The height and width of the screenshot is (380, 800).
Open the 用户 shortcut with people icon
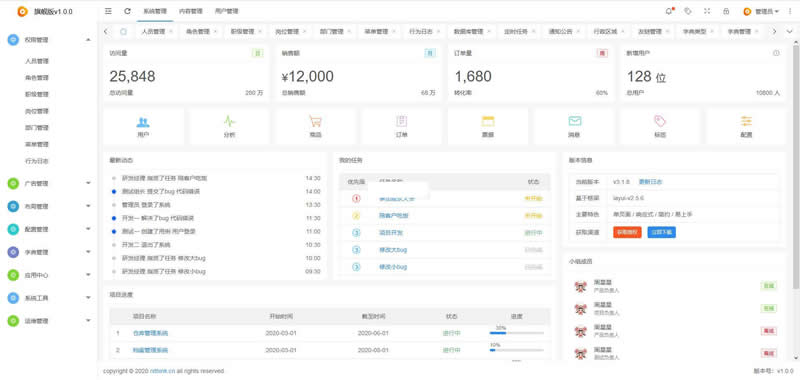(143, 126)
